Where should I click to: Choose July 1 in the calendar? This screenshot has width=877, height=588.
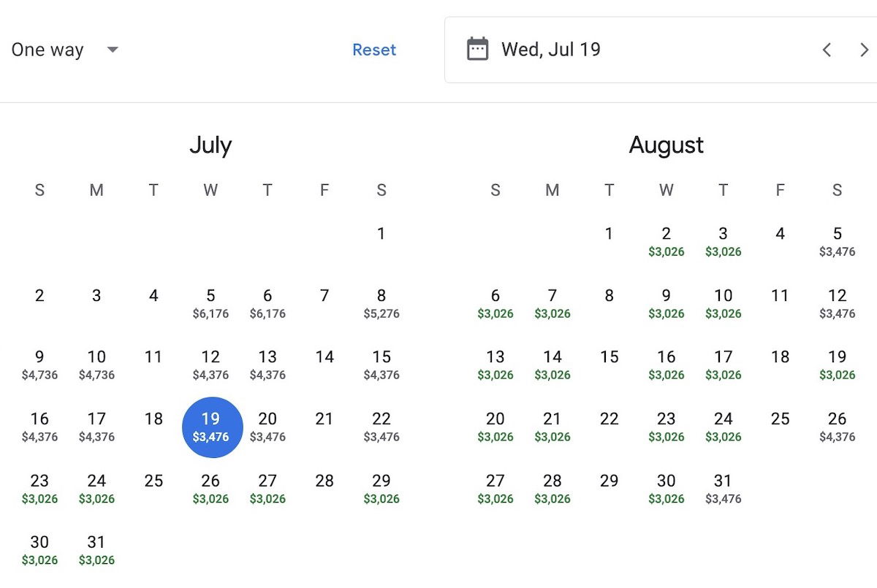click(381, 234)
